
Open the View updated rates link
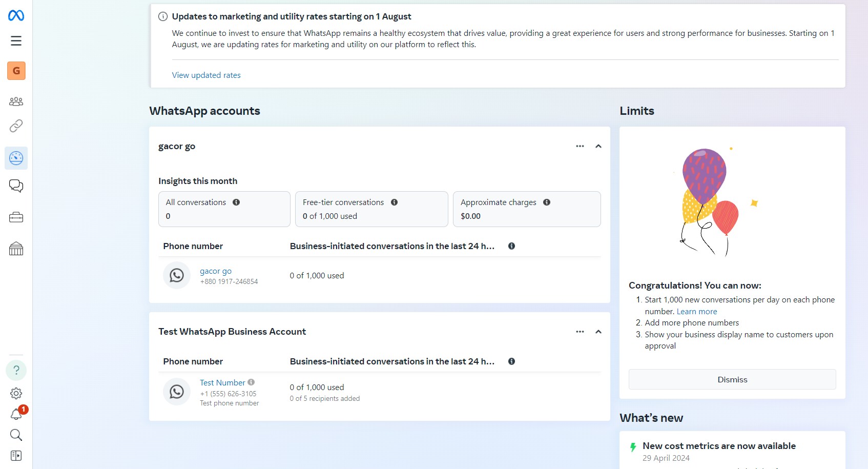click(206, 75)
